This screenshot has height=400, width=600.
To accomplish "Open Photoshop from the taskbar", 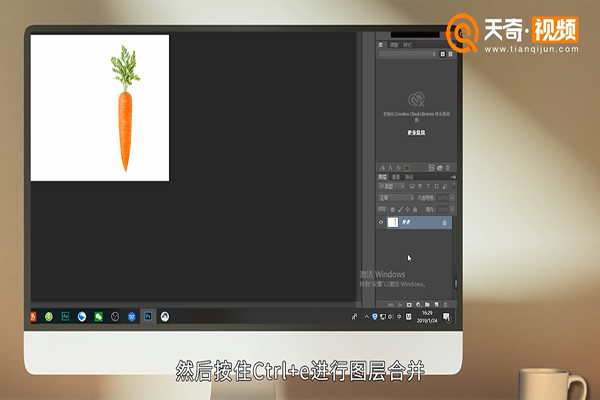I will click(x=148, y=317).
